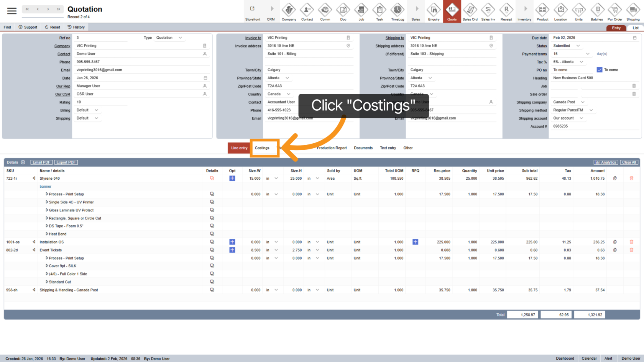Click the Sales Ord module icon
644x362 pixels.
pyautogui.click(x=470, y=11)
